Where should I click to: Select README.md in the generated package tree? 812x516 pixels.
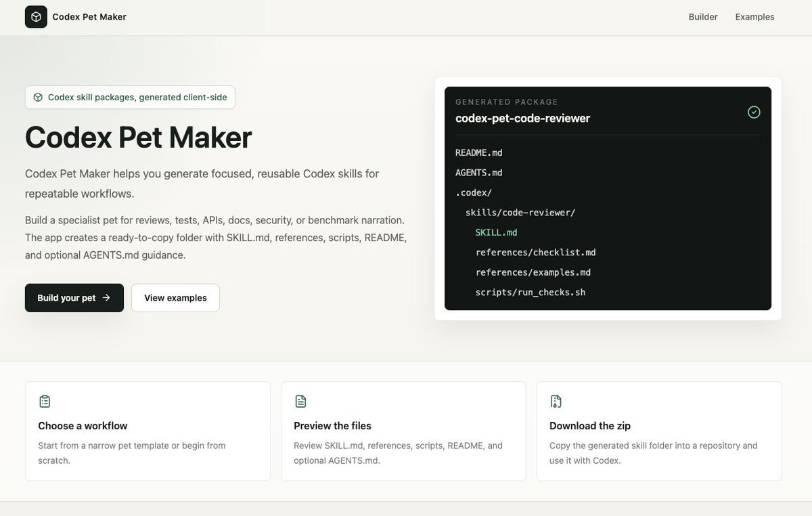point(479,152)
